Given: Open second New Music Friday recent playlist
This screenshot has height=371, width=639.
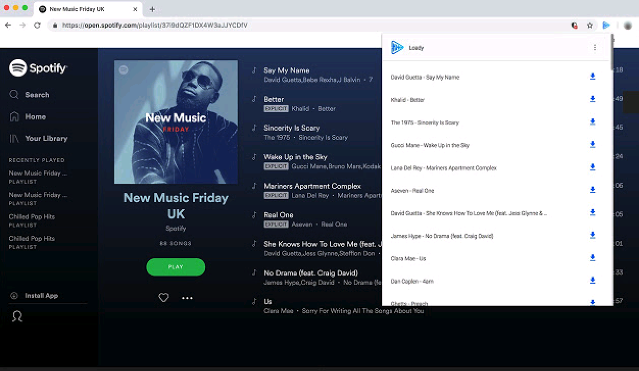Looking at the screenshot, I should (x=38, y=195).
